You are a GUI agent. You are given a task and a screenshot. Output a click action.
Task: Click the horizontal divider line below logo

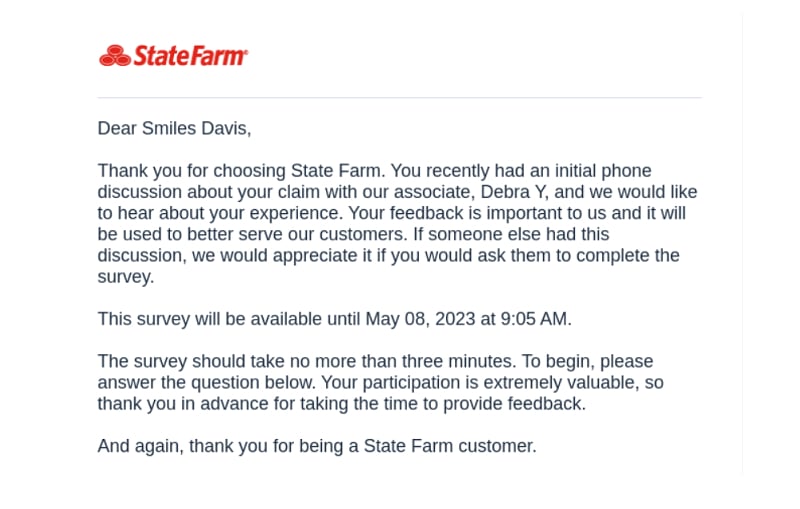tap(399, 97)
